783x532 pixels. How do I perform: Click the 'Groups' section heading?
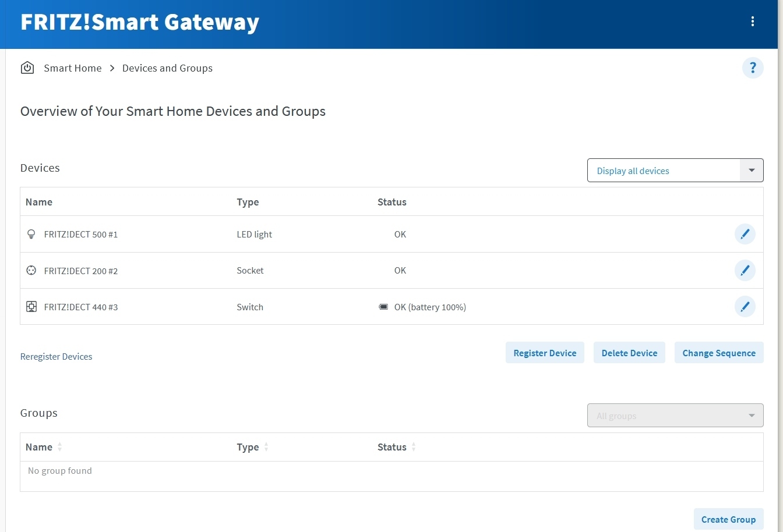tap(39, 413)
